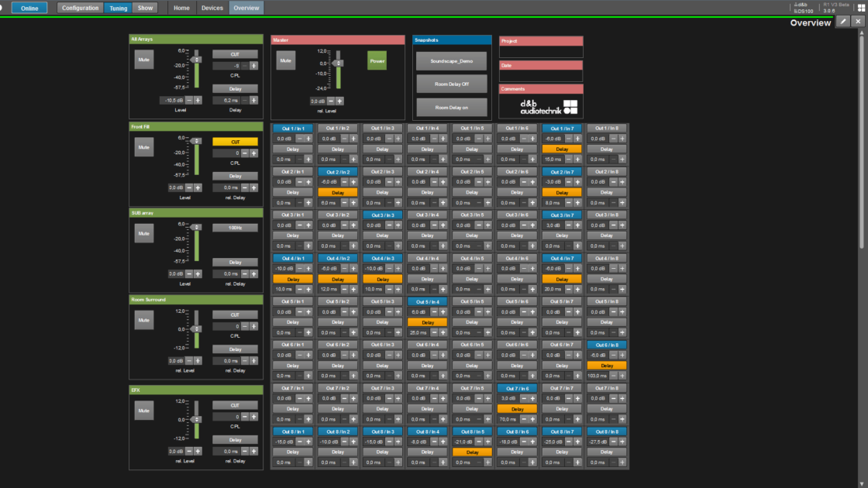The width and height of the screenshot is (868, 488).
Task: Increase Out 8 / In 8 gain with plus
Action: tap(622, 442)
